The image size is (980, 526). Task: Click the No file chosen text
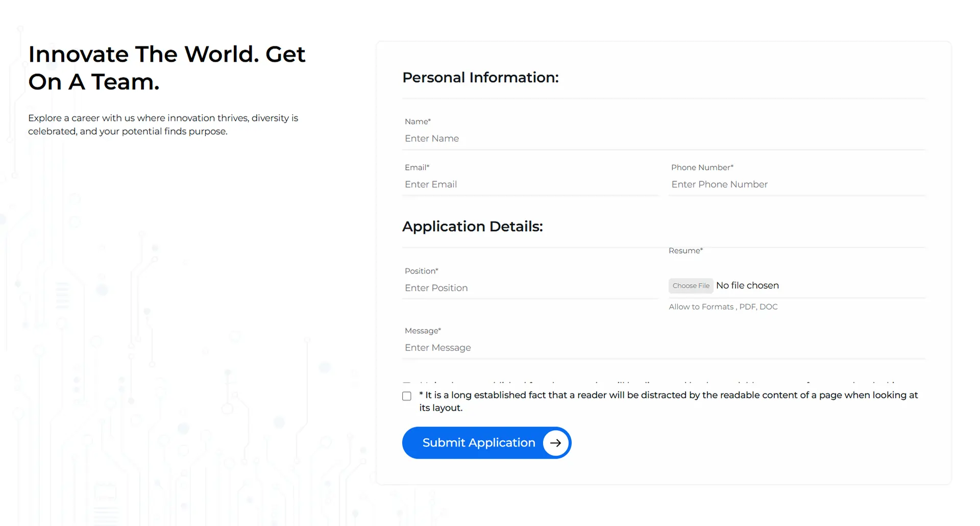(747, 285)
